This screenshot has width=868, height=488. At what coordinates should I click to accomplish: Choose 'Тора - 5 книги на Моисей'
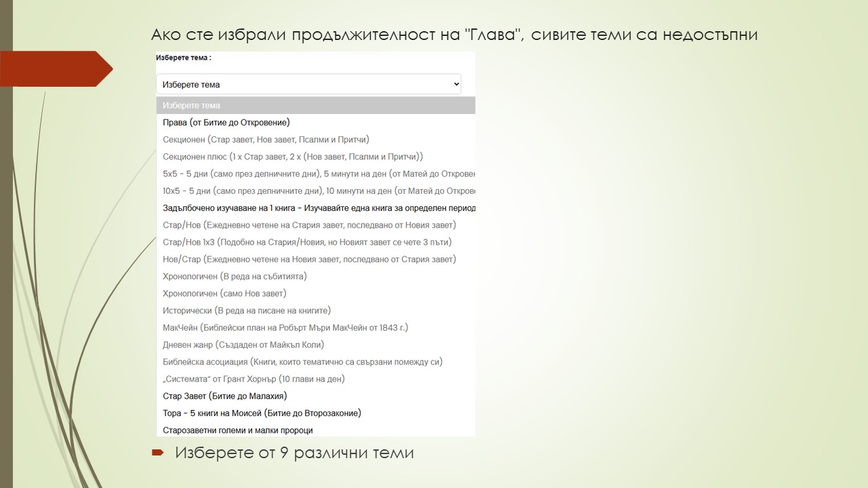pyautogui.click(x=262, y=413)
